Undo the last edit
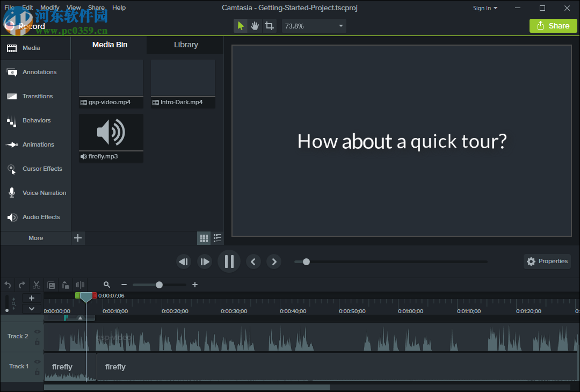This screenshot has height=392, width=580. click(x=8, y=285)
